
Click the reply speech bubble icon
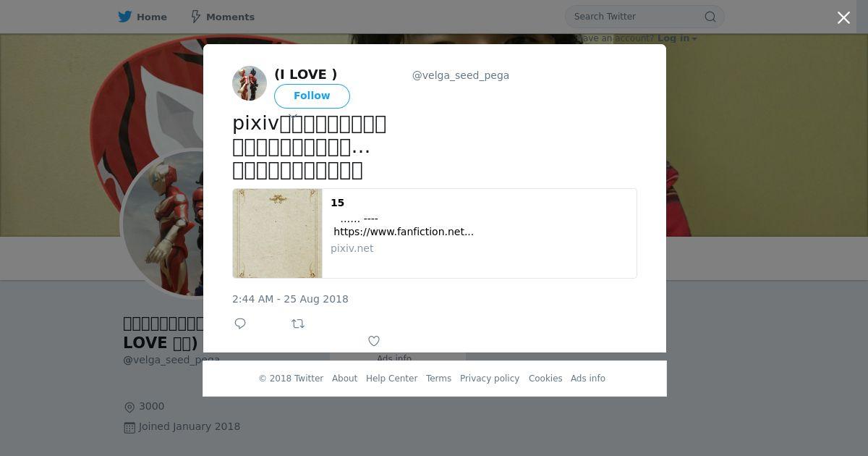[240, 324]
